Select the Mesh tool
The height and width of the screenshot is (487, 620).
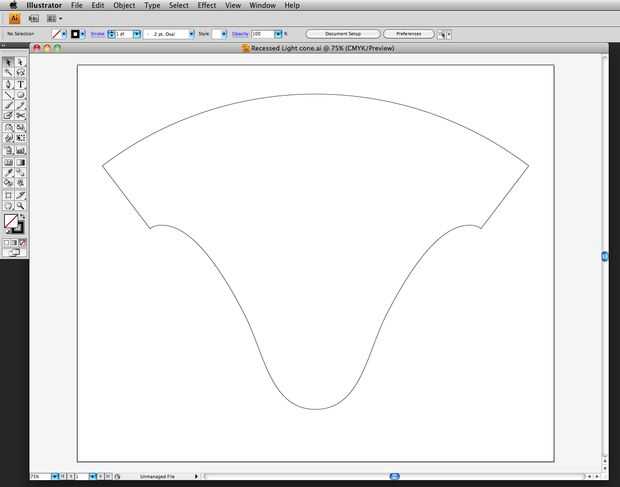tap(8, 162)
